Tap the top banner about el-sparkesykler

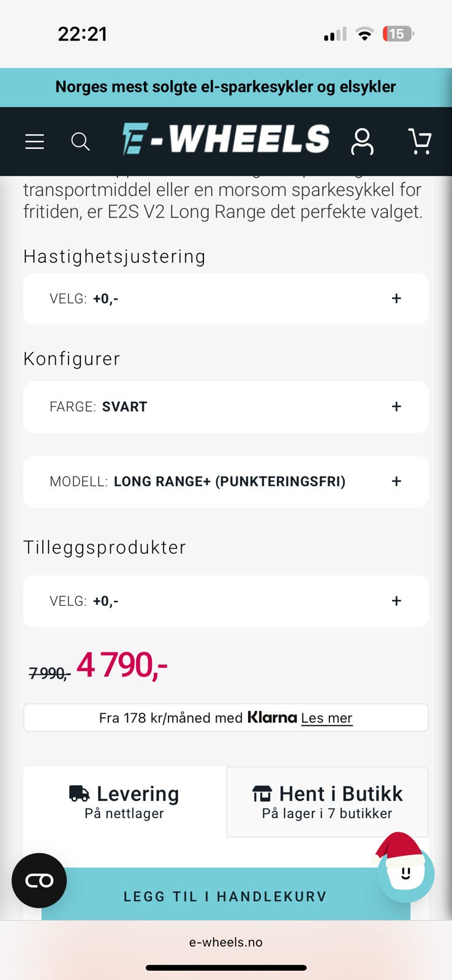(x=226, y=87)
